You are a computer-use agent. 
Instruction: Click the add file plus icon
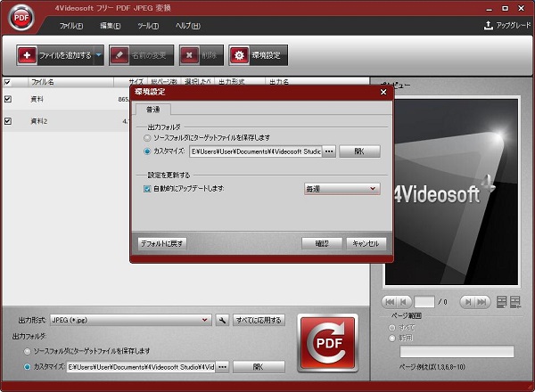click(29, 56)
